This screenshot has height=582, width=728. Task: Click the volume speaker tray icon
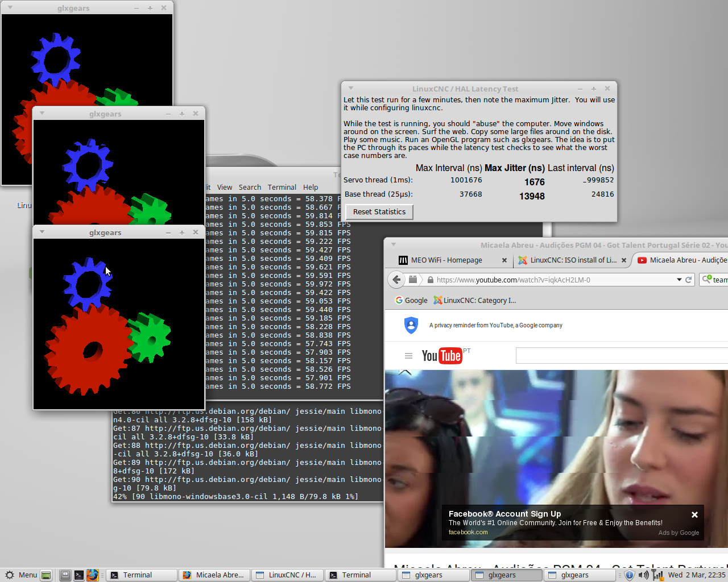643,575
